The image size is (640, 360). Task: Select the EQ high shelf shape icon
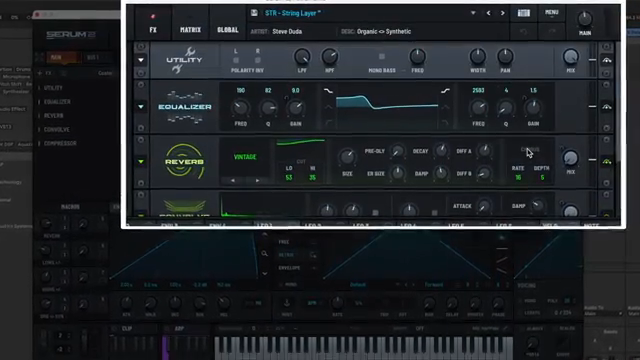pyautogui.click(x=445, y=91)
